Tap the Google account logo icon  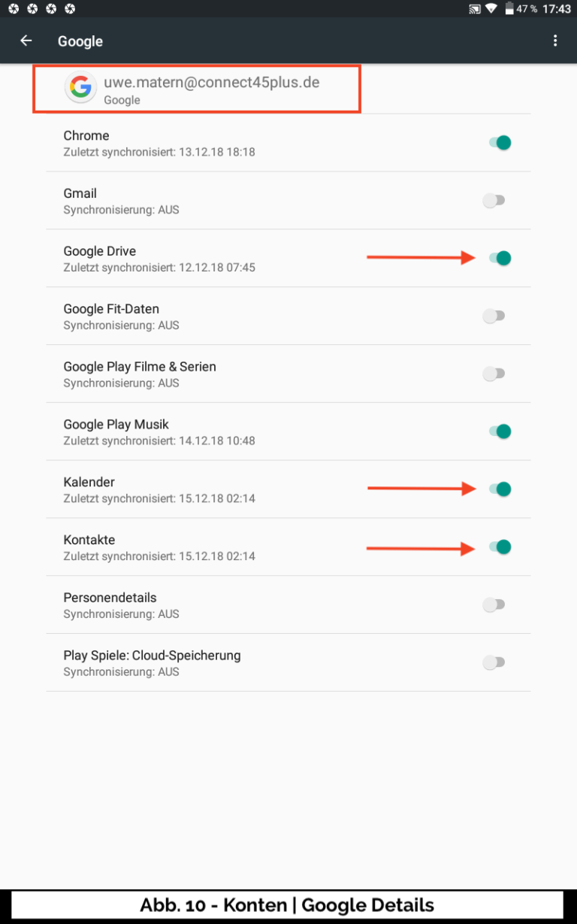pos(80,88)
